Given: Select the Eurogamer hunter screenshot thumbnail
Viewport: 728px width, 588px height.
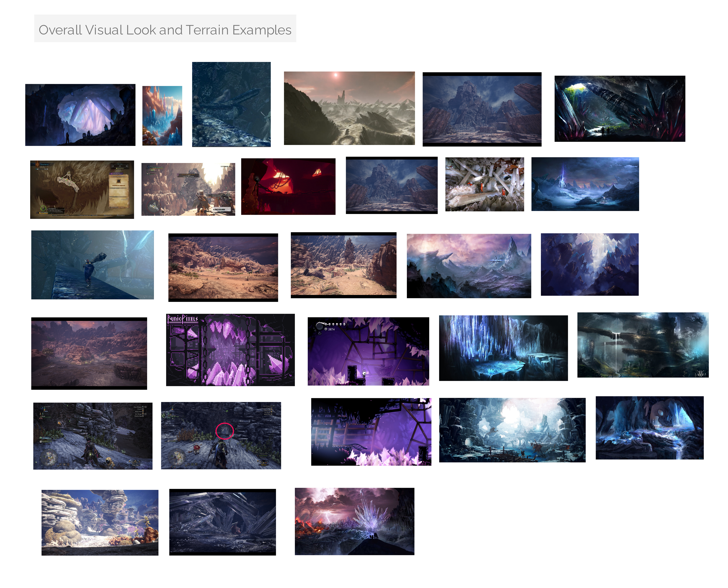Looking at the screenshot, I should [x=188, y=189].
